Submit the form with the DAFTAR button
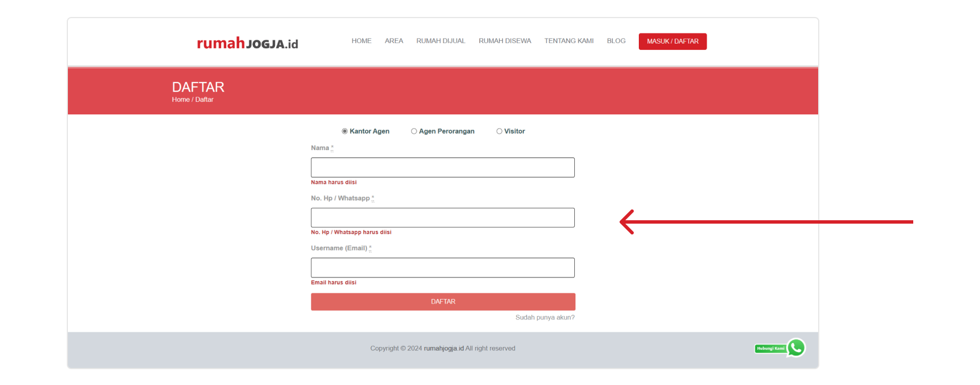980x385 pixels. coord(443,302)
